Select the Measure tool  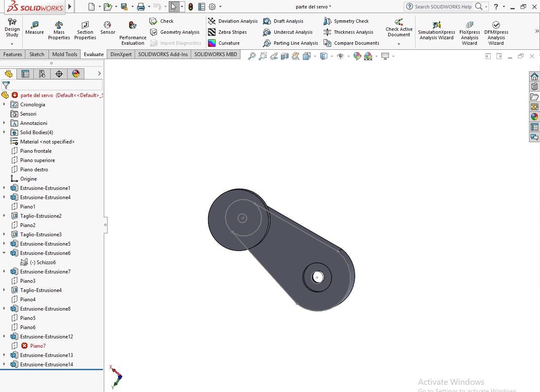click(x=35, y=28)
